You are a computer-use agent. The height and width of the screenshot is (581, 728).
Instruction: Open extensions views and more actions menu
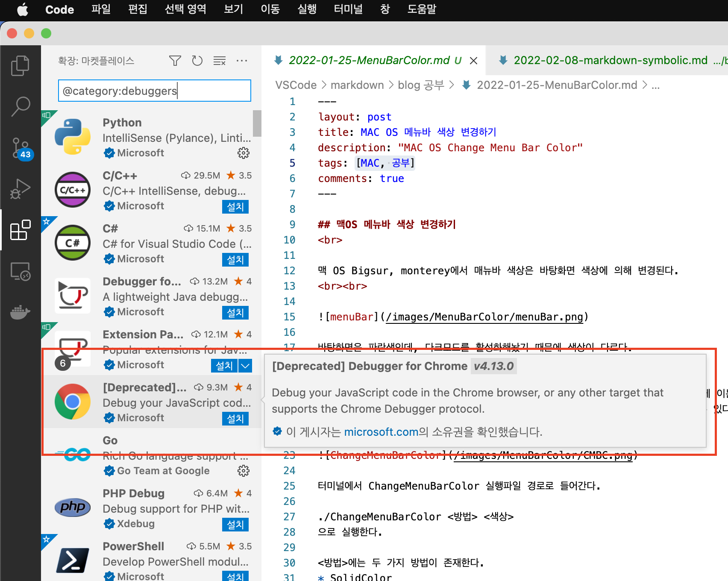point(242,61)
